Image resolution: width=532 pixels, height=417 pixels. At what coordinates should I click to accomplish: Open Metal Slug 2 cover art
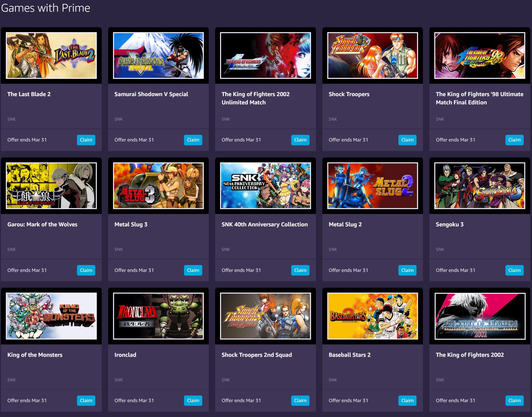[x=373, y=186]
